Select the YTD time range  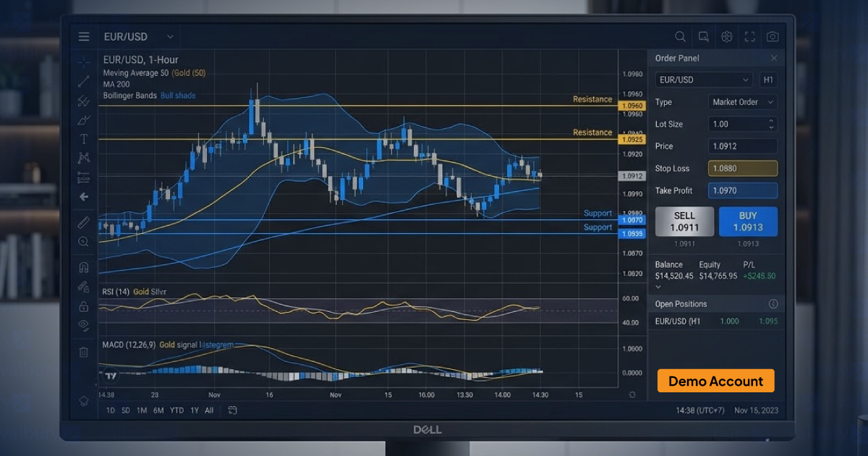(176, 410)
